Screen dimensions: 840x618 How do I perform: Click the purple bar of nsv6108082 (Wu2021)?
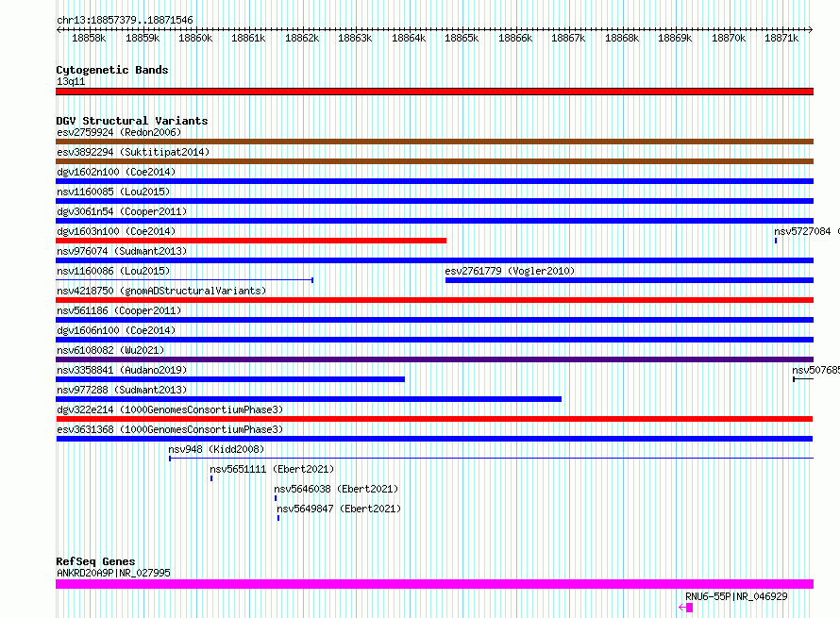click(x=434, y=359)
